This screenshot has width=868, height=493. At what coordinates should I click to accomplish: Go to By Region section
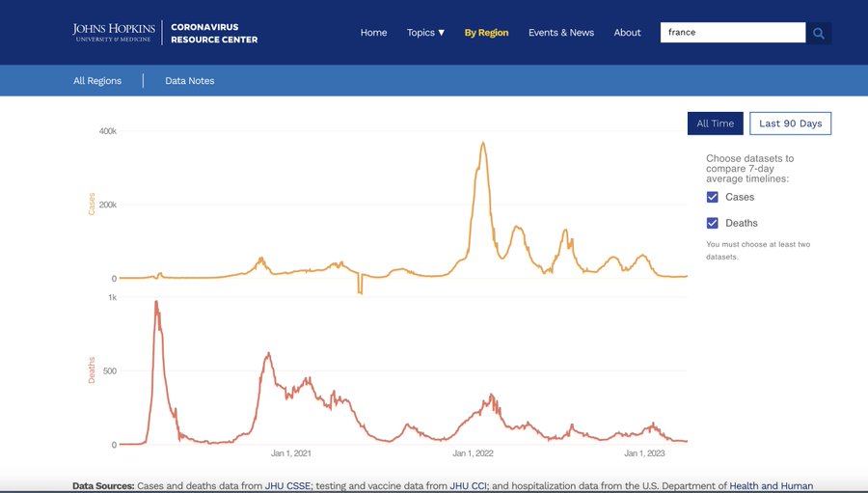click(x=486, y=33)
